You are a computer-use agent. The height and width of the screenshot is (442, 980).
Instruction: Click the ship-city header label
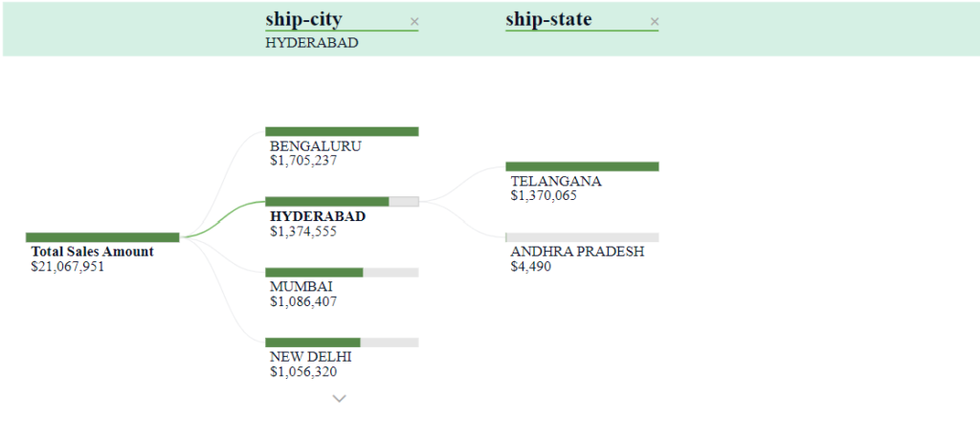[x=303, y=19]
